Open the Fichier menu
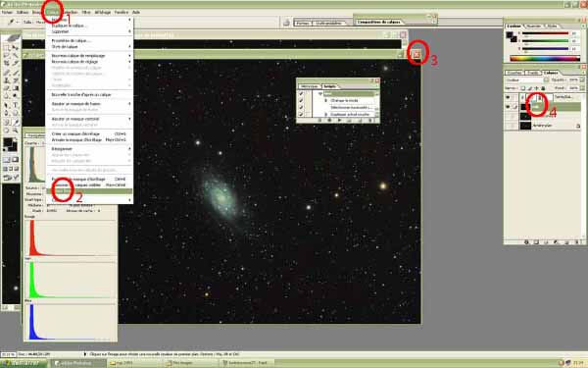This screenshot has height=368, width=588. [x=7, y=12]
